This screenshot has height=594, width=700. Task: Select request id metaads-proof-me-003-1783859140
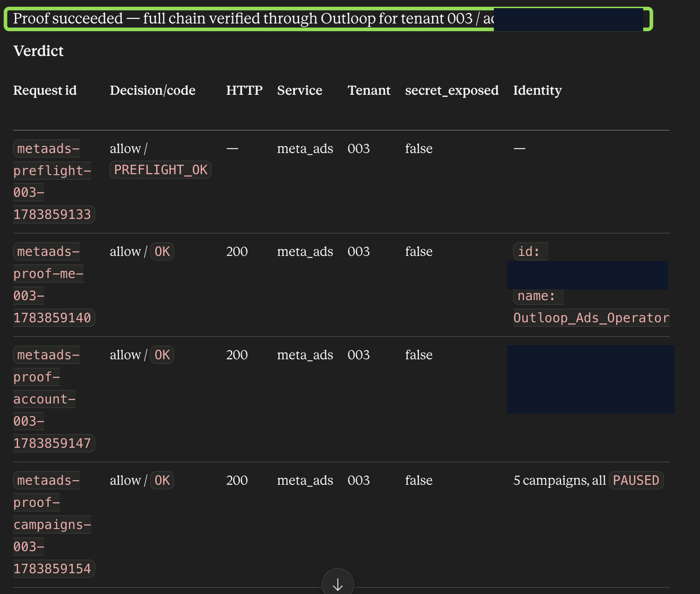tap(53, 285)
